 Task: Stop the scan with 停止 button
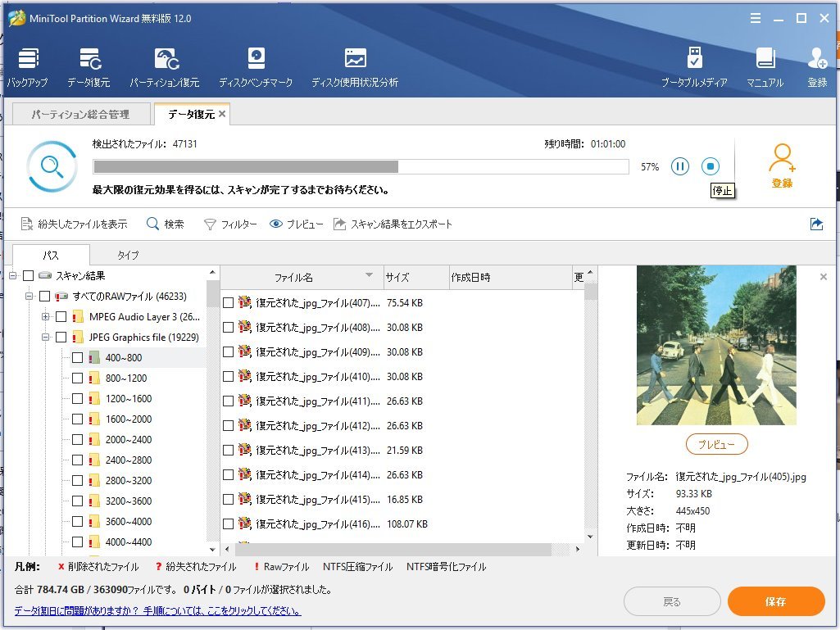pos(711,166)
